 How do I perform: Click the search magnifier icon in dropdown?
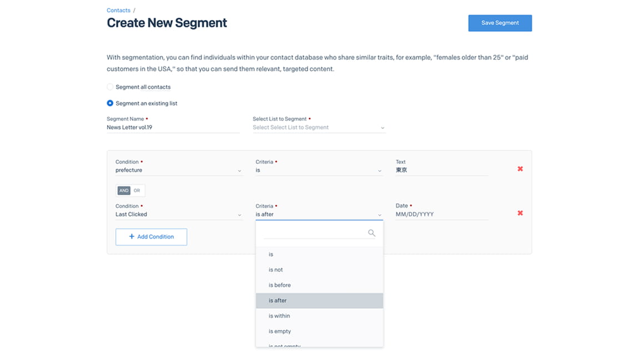click(371, 233)
